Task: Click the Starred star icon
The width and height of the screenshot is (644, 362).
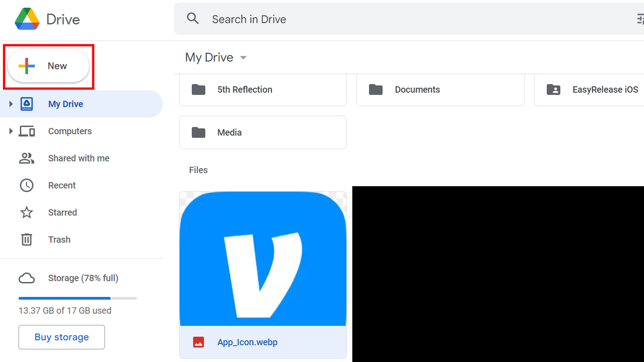Action: pyautogui.click(x=27, y=212)
